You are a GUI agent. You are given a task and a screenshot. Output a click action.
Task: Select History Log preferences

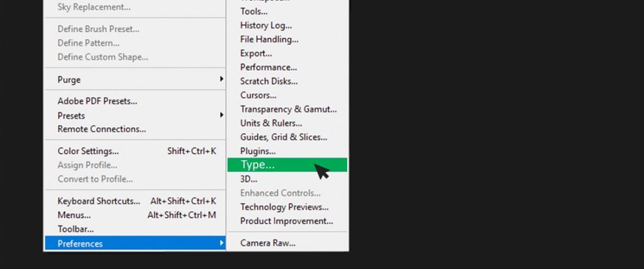click(266, 26)
